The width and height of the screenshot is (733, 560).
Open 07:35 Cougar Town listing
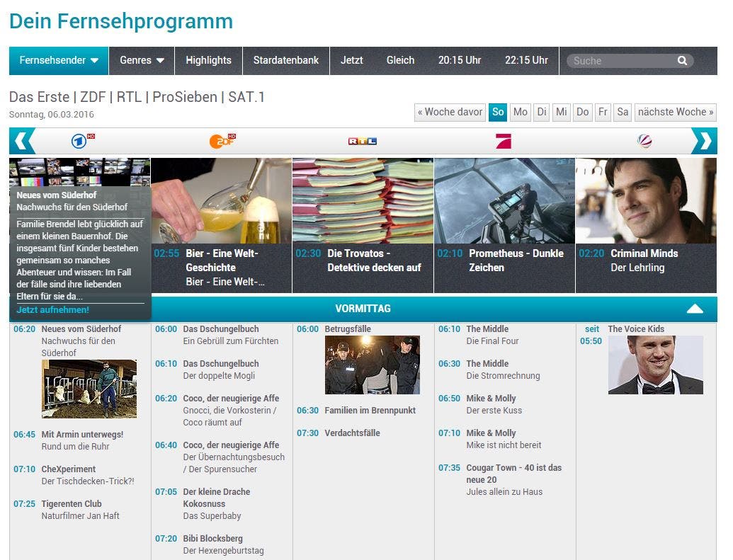pos(513,474)
